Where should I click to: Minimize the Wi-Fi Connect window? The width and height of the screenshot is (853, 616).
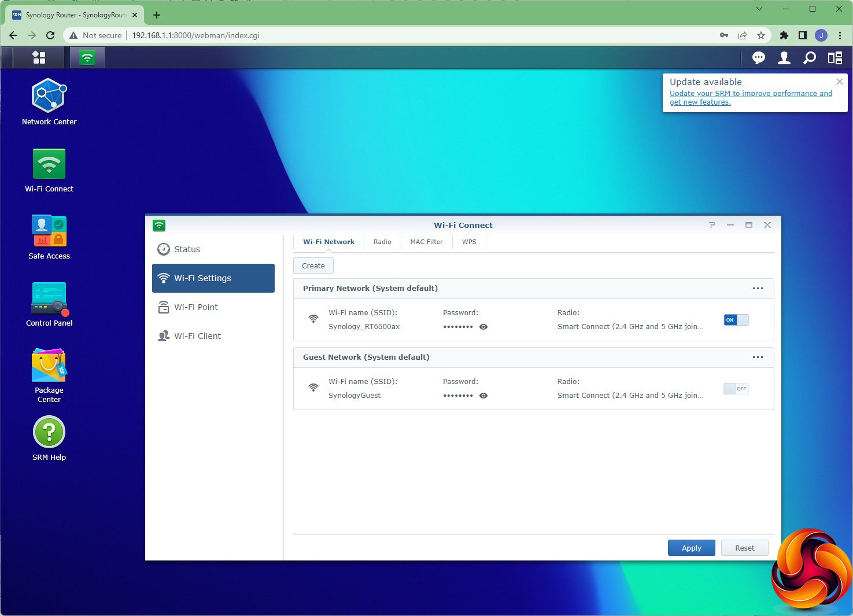coord(730,225)
